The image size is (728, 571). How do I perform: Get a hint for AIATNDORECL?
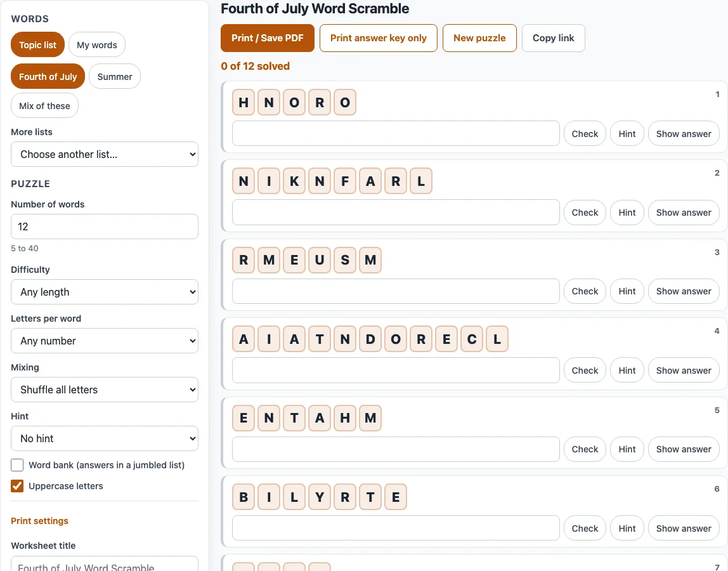tap(627, 371)
